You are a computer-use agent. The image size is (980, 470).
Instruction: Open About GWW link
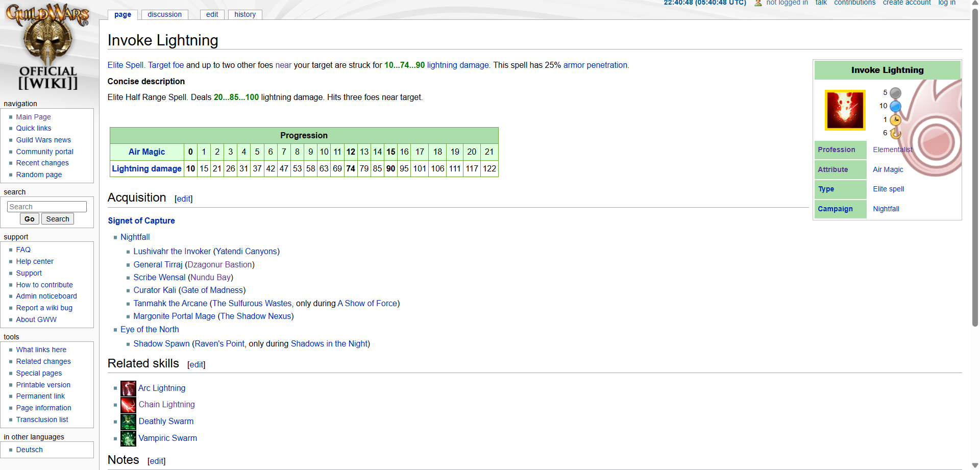pyautogui.click(x=36, y=319)
